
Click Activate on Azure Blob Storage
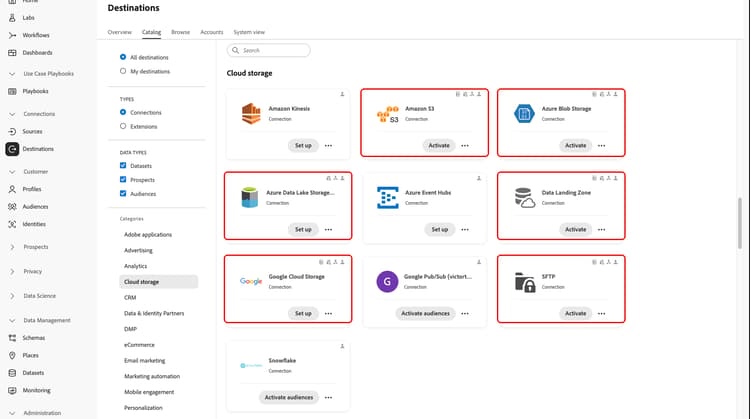tap(575, 145)
